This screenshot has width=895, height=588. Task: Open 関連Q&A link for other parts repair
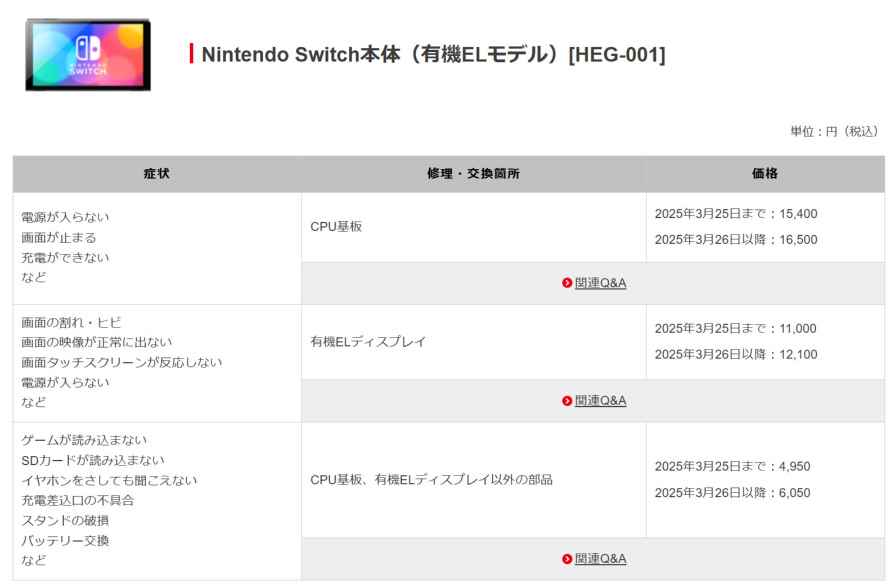point(600,559)
